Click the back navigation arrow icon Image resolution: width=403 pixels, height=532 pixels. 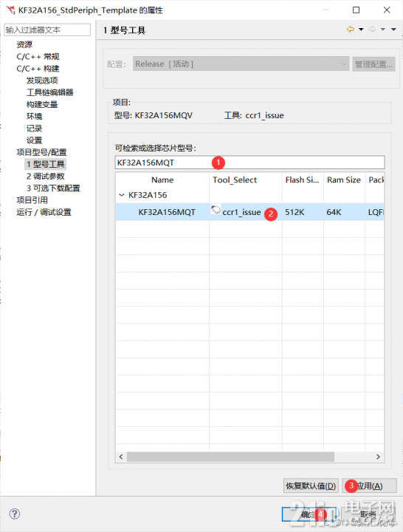click(x=351, y=29)
